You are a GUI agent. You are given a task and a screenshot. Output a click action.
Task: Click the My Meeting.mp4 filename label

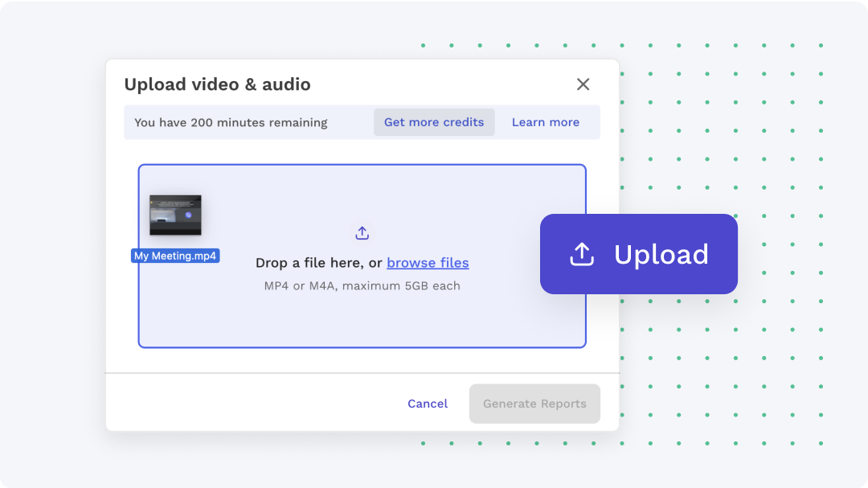[x=175, y=255]
